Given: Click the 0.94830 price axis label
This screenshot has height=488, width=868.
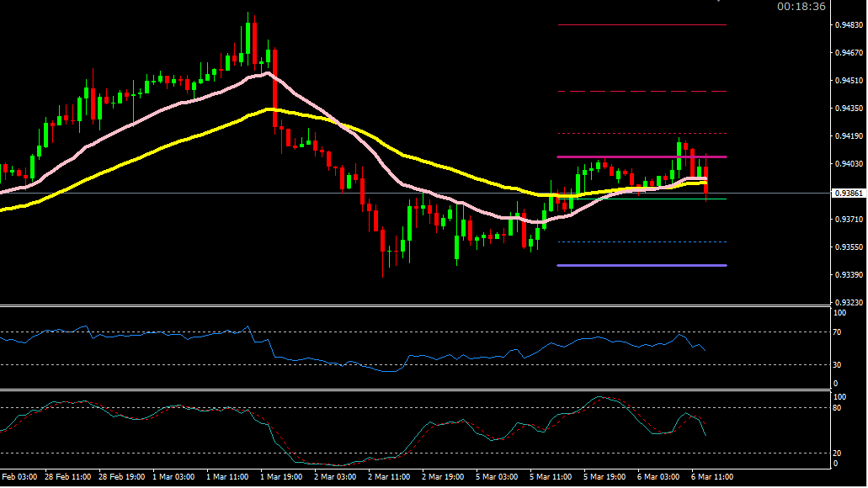Looking at the screenshot, I should coord(849,25).
